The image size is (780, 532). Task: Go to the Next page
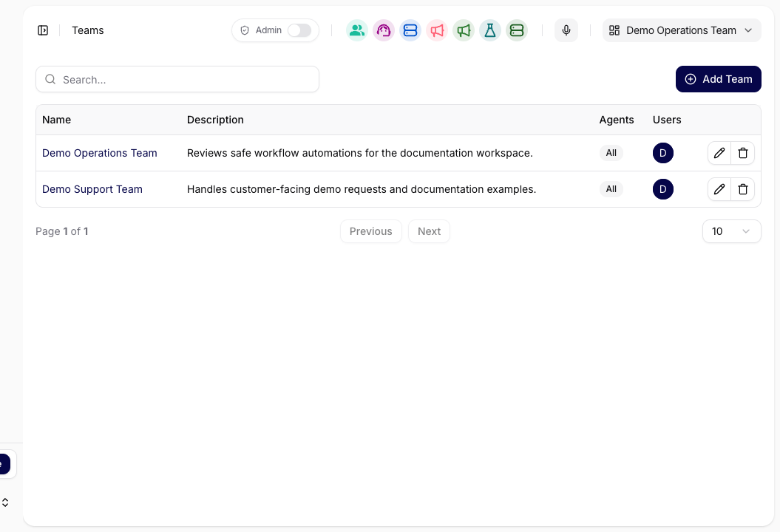[429, 231]
